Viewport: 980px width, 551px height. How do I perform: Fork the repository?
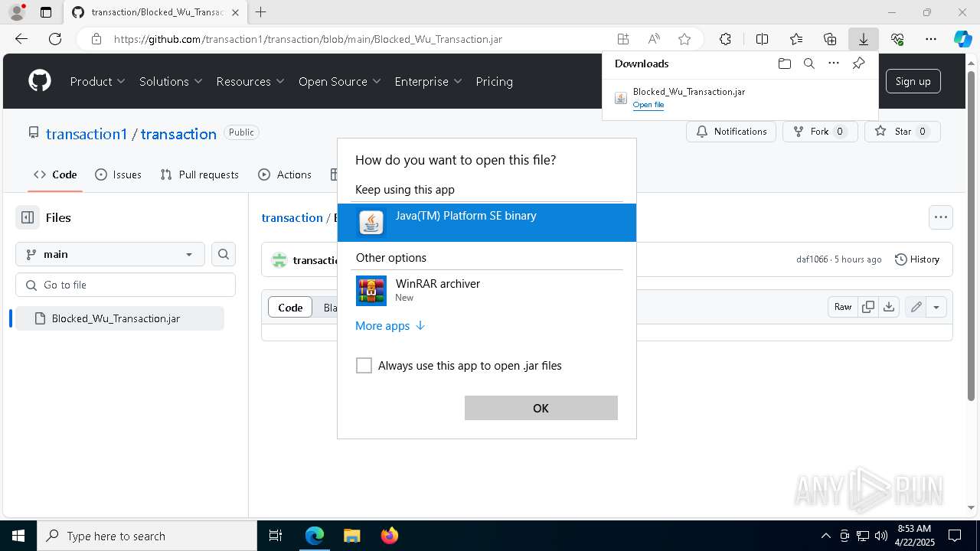[819, 132]
